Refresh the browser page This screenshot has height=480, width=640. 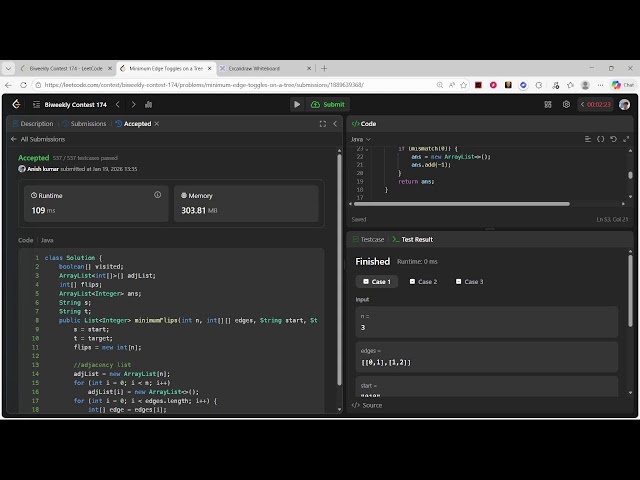point(24,85)
